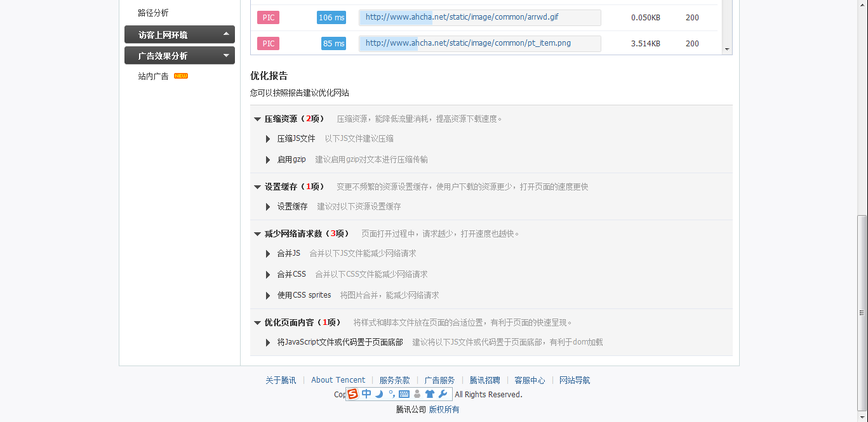The image size is (868, 422).
Task: Click the arrwd.gif resource URL
Action: click(462, 17)
